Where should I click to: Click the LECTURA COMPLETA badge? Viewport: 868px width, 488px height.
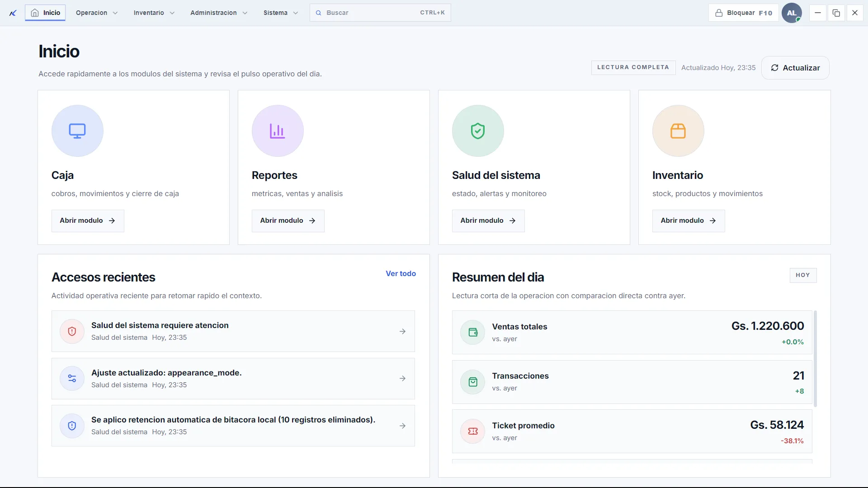pyautogui.click(x=633, y=67)
